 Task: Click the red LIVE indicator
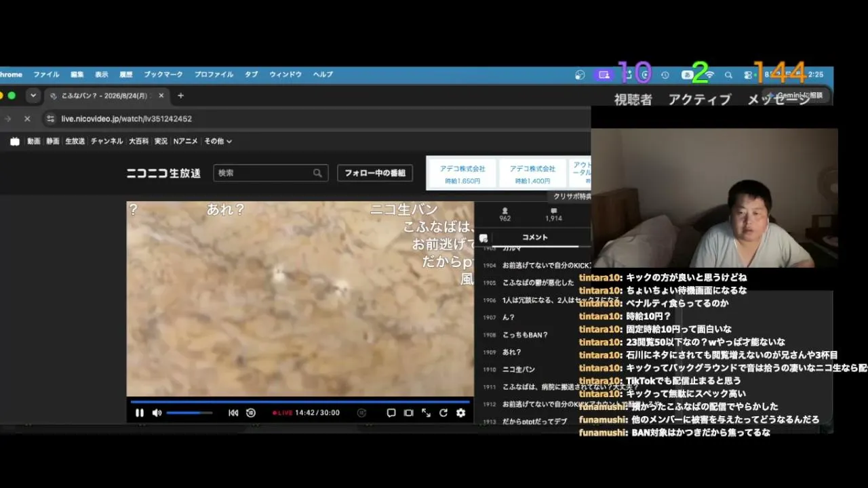click(x=282, y=413)
